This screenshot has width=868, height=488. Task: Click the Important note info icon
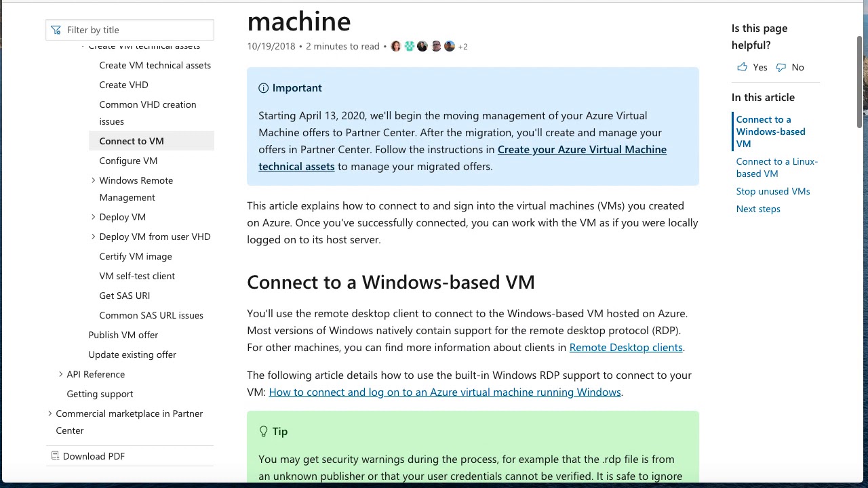263,88
